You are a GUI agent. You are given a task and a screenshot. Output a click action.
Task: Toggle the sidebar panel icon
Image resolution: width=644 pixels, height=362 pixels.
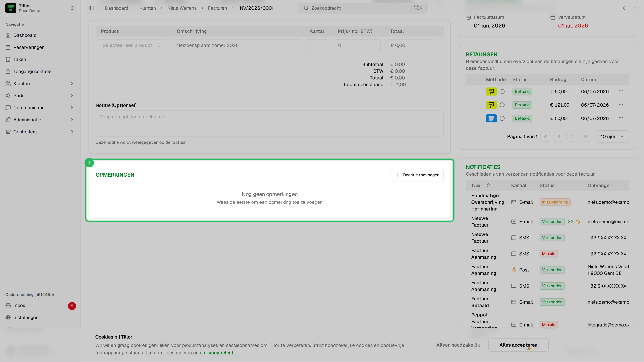click(x=91, y=8)
